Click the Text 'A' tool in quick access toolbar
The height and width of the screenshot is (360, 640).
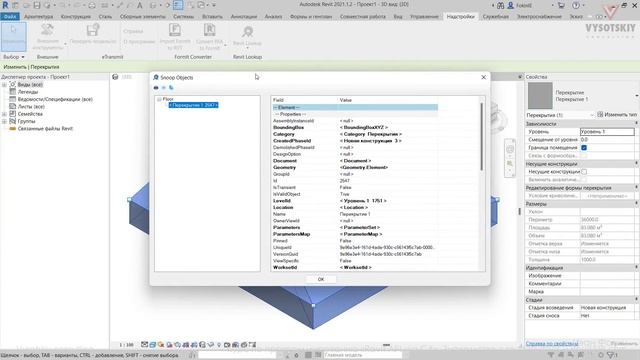coord(140,5)
